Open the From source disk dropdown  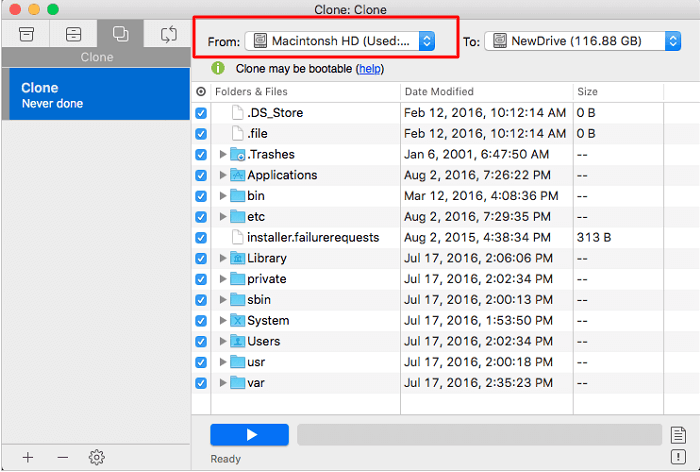click(x=340, y=41)
